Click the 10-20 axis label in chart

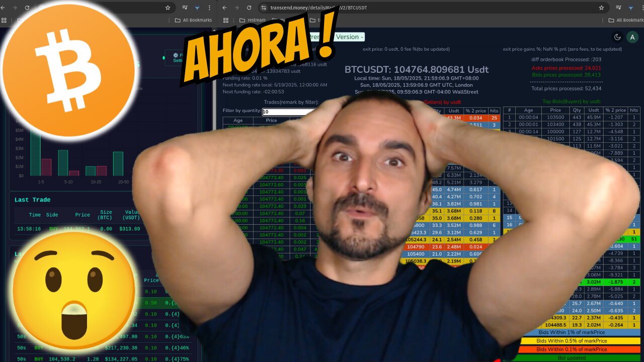[96, 182]
